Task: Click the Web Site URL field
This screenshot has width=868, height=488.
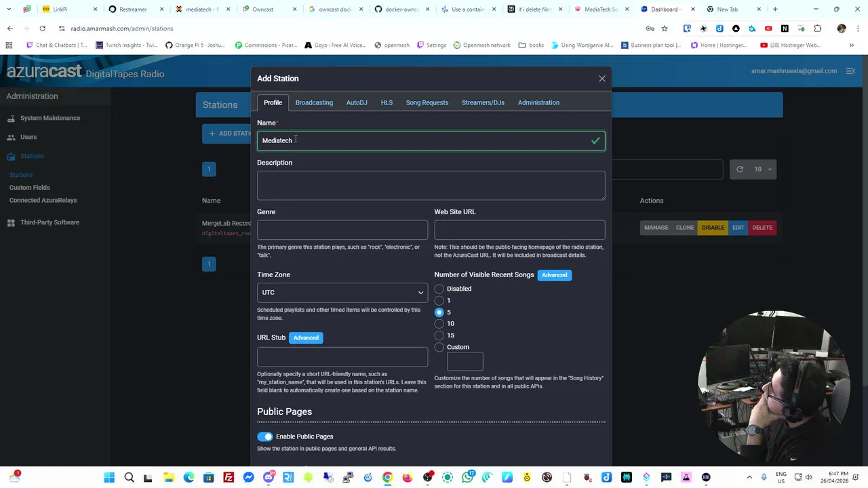Action: [x=519, y=230]
